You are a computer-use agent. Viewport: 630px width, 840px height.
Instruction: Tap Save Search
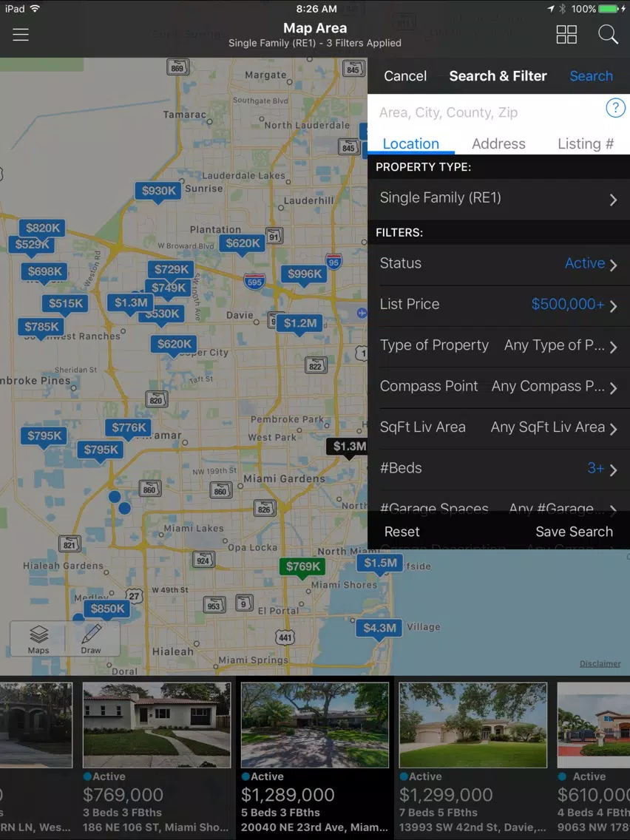pyautogui.click(x=574, y=532)
